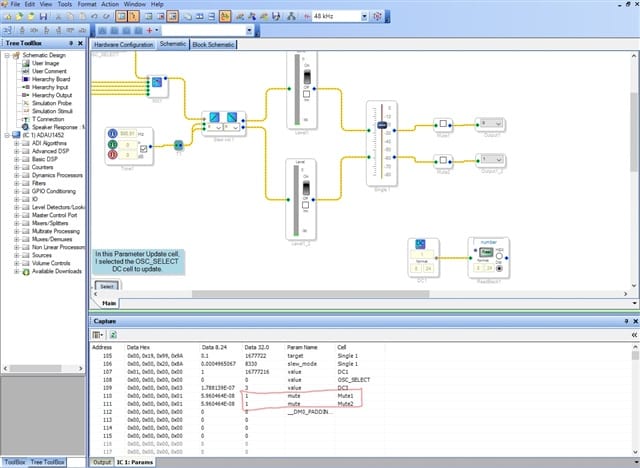This screenshot has height=468, width=640.
Task: Collapse the (IC 1) ADAU1452 tree node
Action: [x=7, y=135]
